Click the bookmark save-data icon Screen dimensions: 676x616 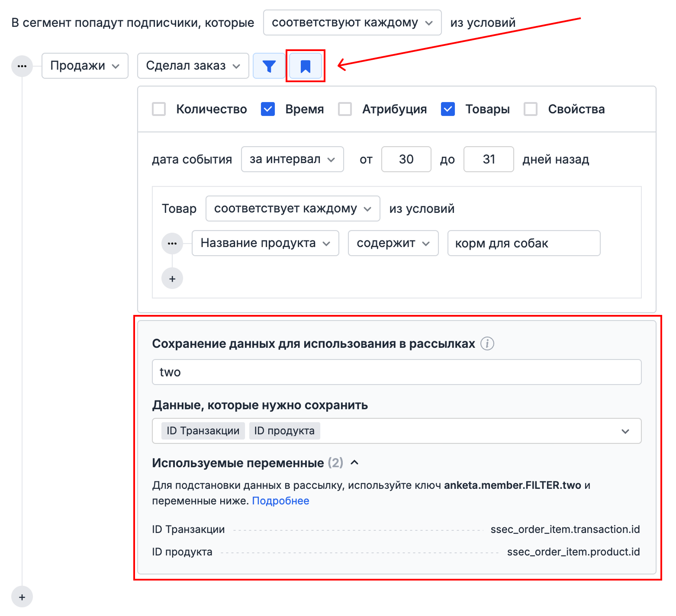[306, 66]
